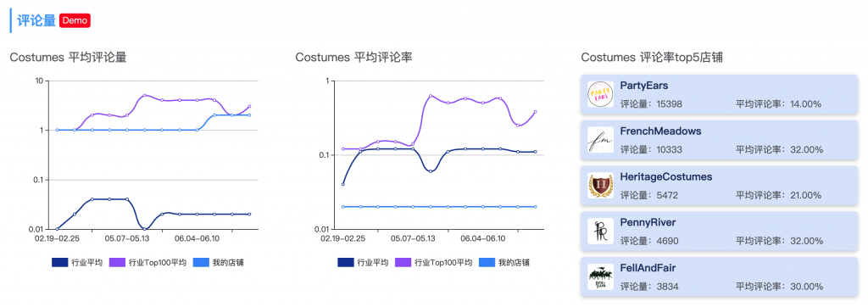868x307 pixels.
Task: Toggle 行业Top100平均 legend in 平均评论率 chart
Action: tap(433, 263)
